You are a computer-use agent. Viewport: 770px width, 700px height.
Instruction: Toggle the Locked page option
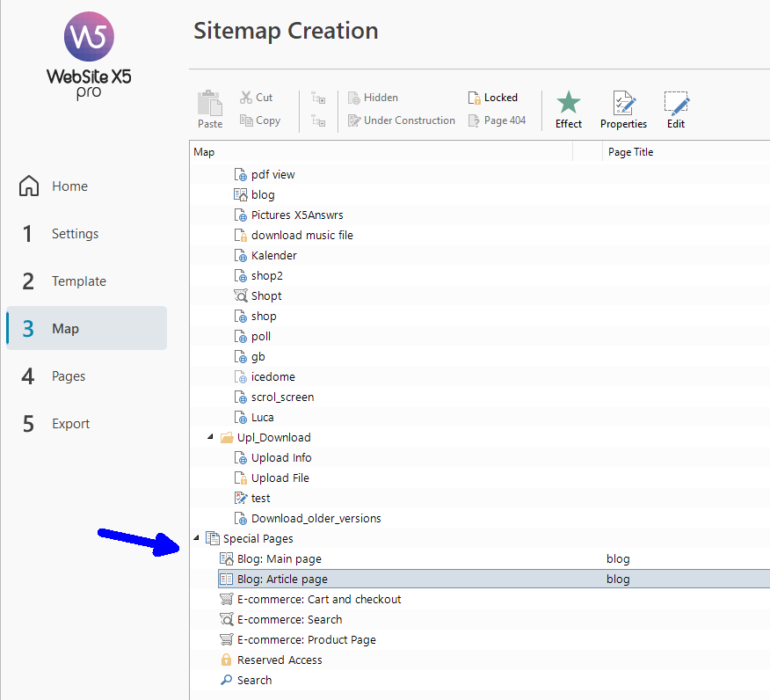(492, 98)
